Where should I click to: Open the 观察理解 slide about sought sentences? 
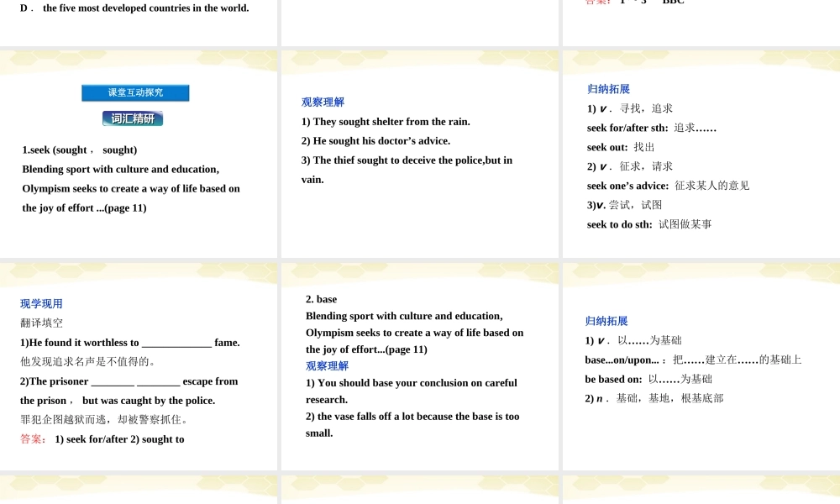click(x=419, y=155)
